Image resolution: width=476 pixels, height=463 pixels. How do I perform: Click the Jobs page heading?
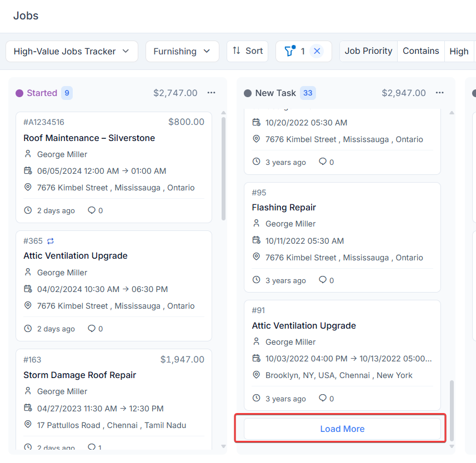click(26, 16)
